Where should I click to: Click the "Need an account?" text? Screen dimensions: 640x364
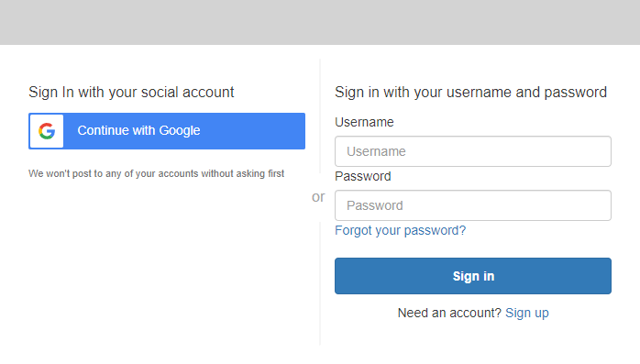click(449, 313)
